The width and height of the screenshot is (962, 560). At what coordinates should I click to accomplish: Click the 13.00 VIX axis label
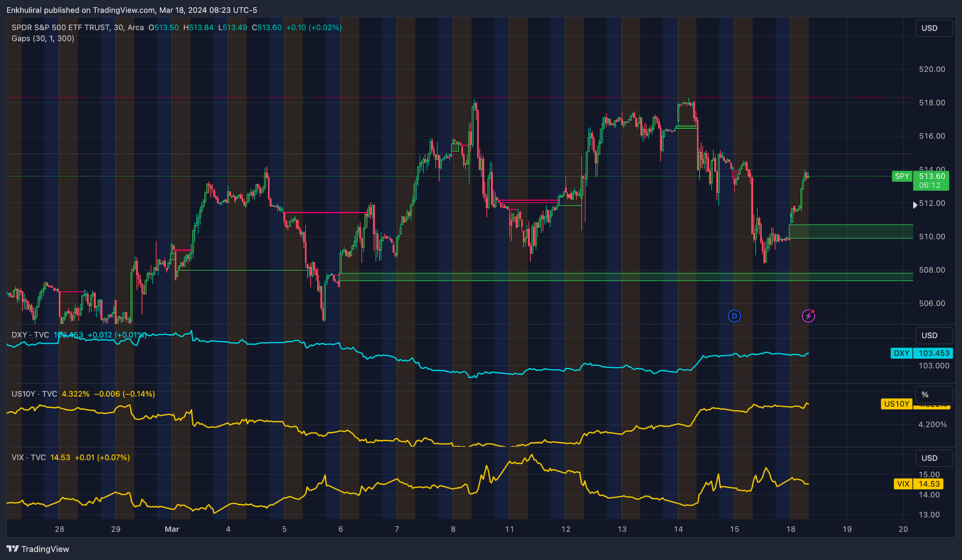click(929, 515)
